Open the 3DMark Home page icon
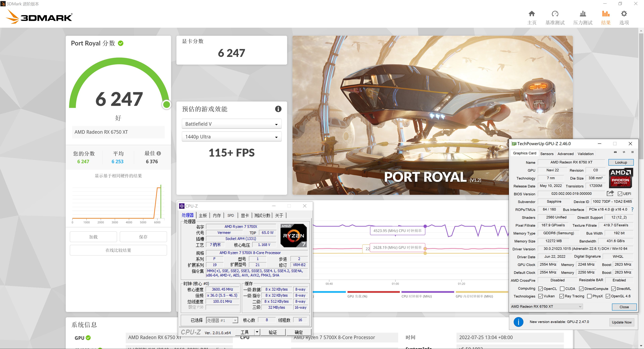644x349 pixels. tap(531, 14)
